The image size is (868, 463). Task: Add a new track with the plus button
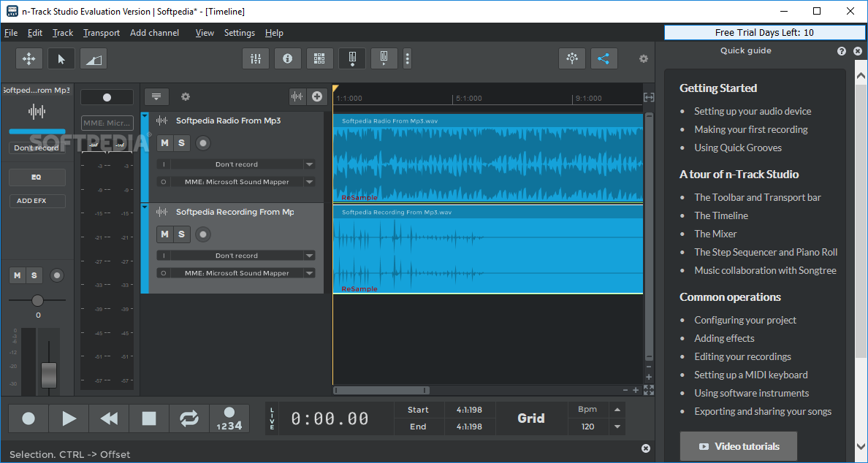pos(317,97)
